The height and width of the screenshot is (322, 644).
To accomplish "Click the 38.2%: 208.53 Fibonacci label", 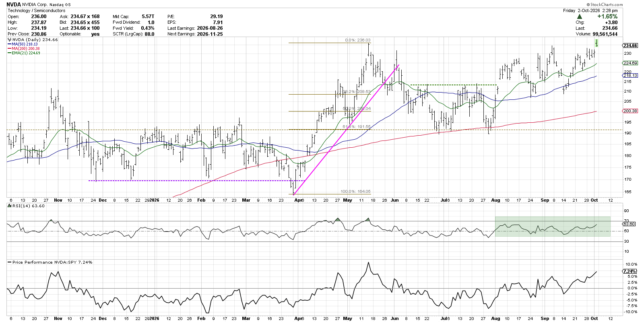I will [x=357, y=92].
